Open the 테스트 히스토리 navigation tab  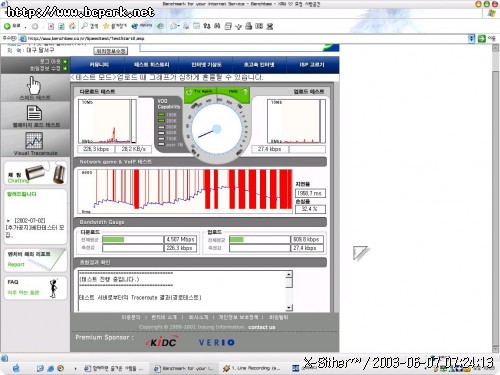(x=152, y=65)
